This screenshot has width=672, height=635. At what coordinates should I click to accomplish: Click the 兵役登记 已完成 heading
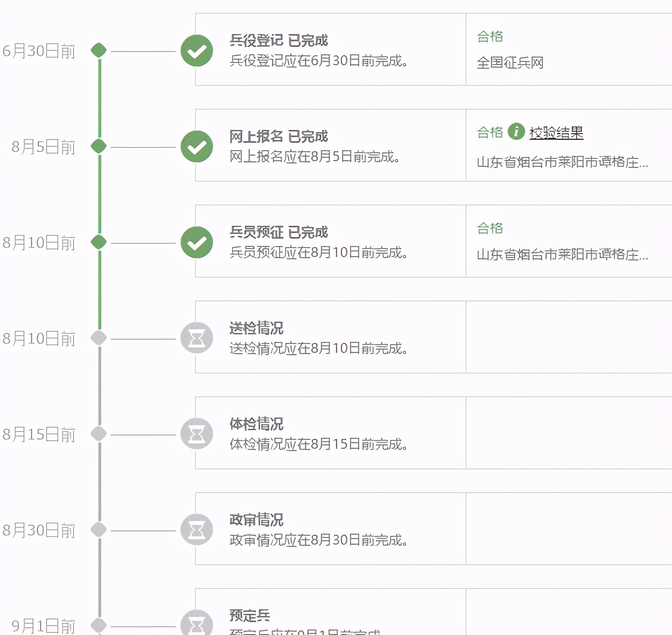pyautogui.click(x=278, y=41)
